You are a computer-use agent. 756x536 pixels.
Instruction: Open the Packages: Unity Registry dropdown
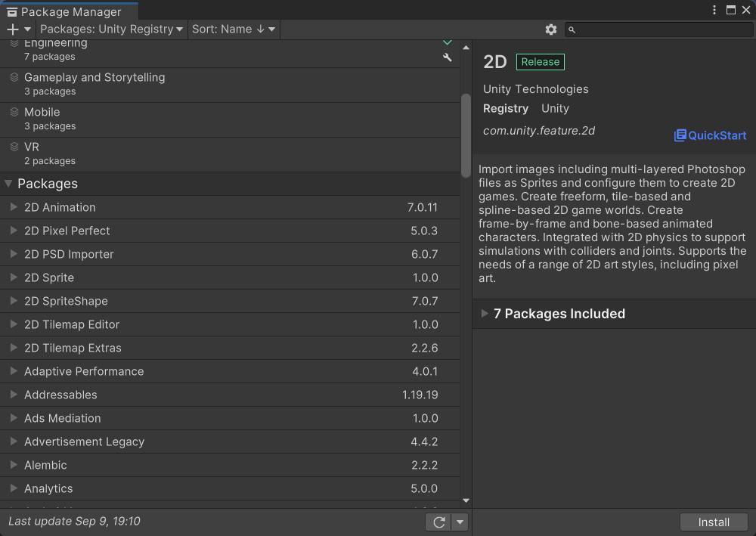[x=111, y=29]
